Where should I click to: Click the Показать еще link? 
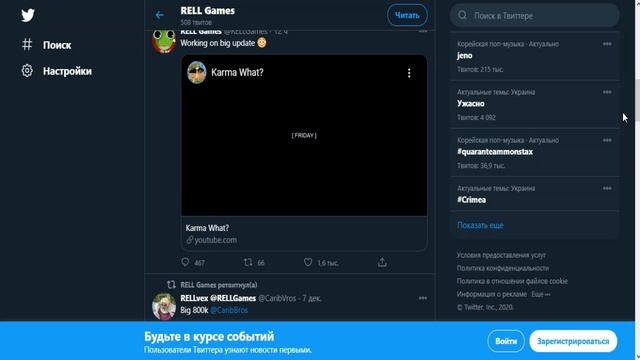coord(480,225)
